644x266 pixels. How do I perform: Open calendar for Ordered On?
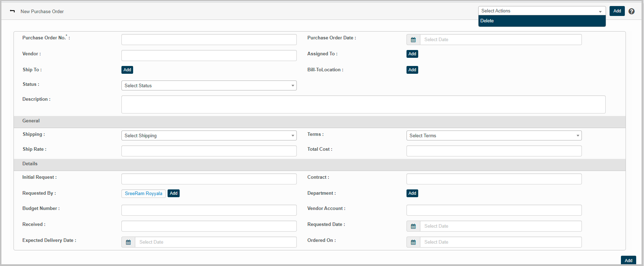click(x=413, y=242)
